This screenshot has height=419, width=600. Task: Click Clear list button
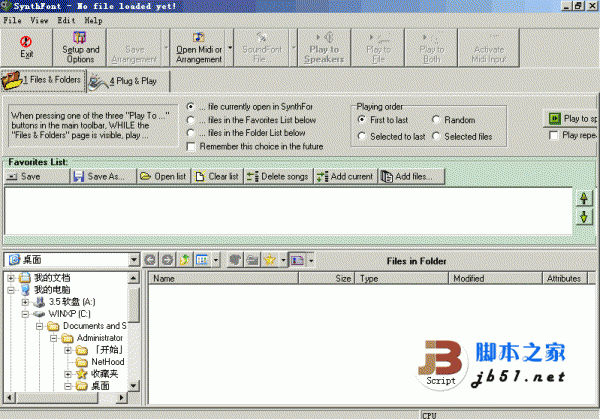(217, 176)
